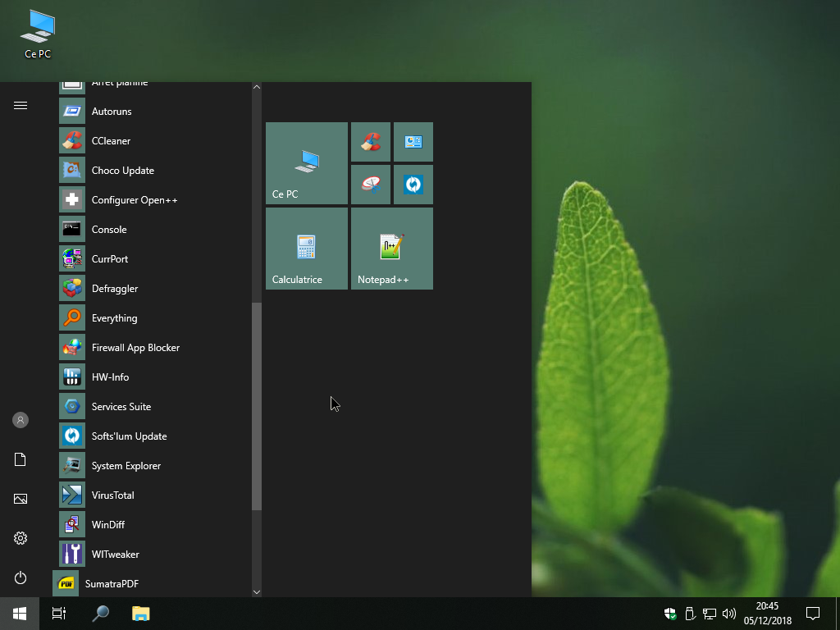Open the Action Center notifications
Image resolution: width=840 pixels, height=630 pixels.
[x=813, y=614]
